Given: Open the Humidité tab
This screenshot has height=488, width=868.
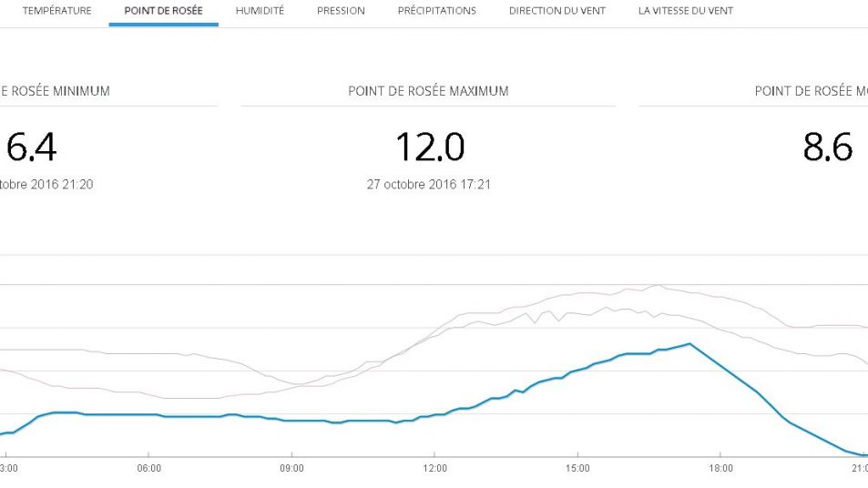Looking at the screenshot, I should 260,11.
